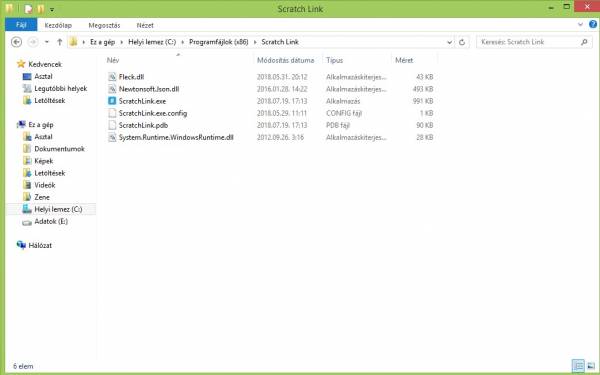600x375 pixels.
Task: Refresh the Scratch Link folder view
Action: (x=462, y=42)
